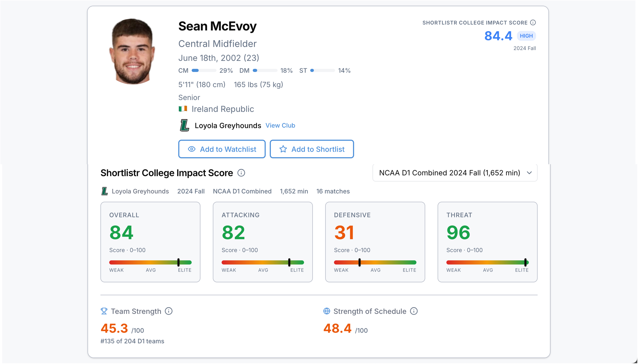Click the Ireland flag icon

coord(183,109)
